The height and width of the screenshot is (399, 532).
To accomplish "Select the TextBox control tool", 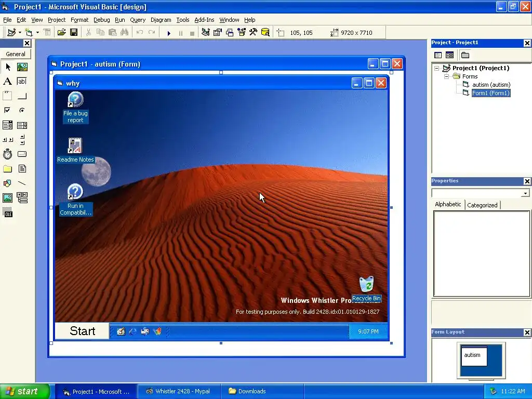I will (22, 82).
